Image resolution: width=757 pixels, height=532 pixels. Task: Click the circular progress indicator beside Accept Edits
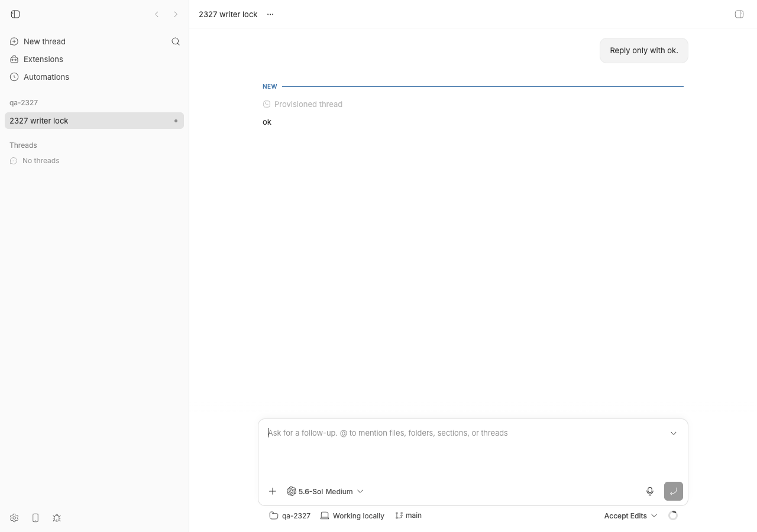(x=673, y=515)
